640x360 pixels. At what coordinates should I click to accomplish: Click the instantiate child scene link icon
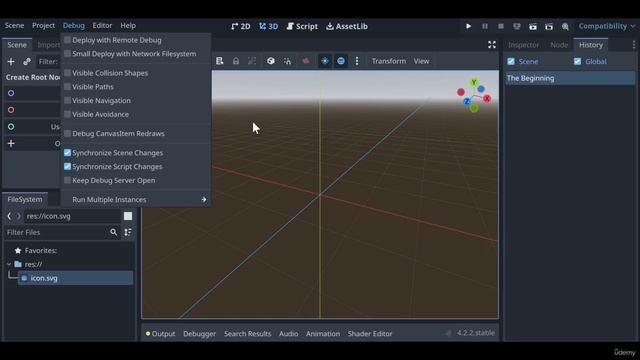tap(27, 62)
